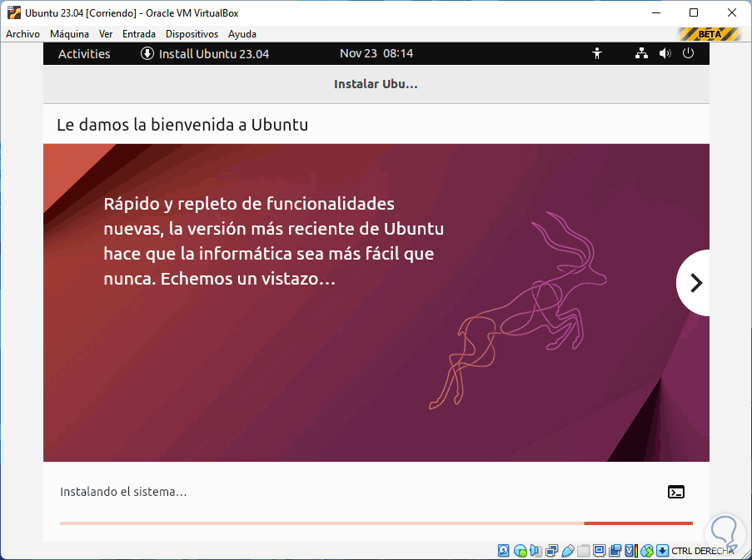The width and height of the screenshot is (752, 560).
Task: Open the mouse integration status icon
Action: 647,550
